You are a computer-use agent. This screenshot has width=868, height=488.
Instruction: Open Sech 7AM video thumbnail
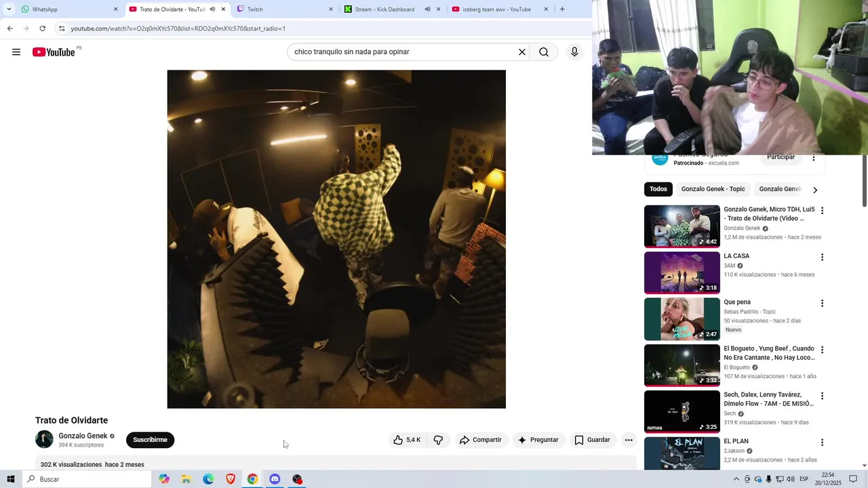point(682,411)
